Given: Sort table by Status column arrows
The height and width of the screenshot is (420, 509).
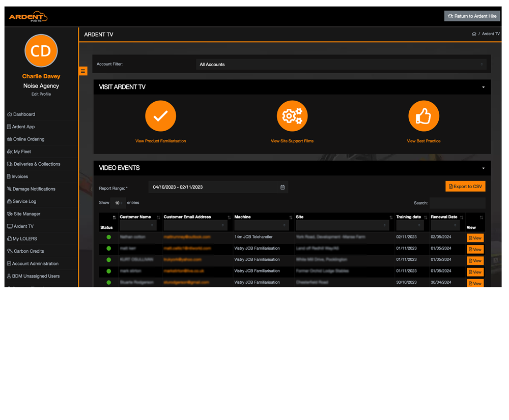Looking at the screenshot, I should [114, 217].
